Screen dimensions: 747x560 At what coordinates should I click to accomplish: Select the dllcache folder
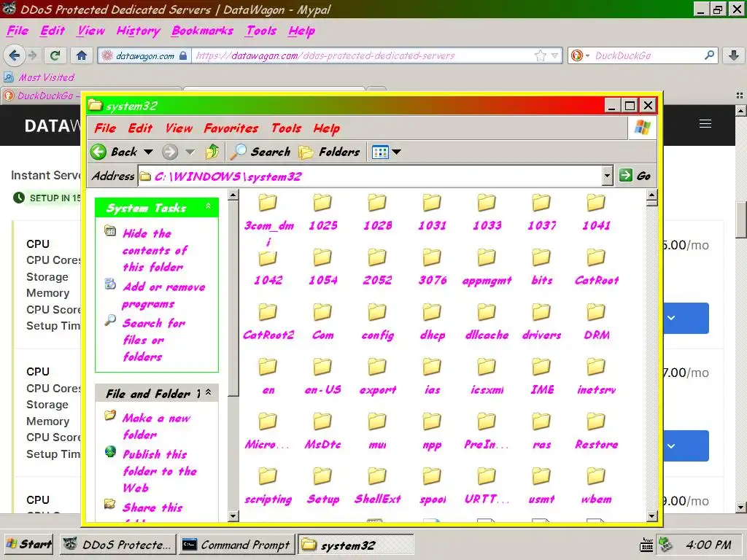(487, 322)
